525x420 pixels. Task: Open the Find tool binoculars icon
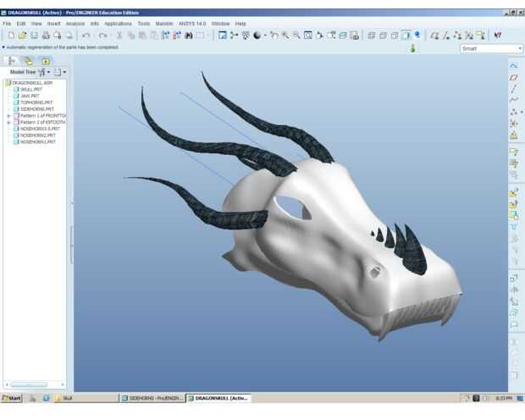pyautogui.click(x=189, y=36)
